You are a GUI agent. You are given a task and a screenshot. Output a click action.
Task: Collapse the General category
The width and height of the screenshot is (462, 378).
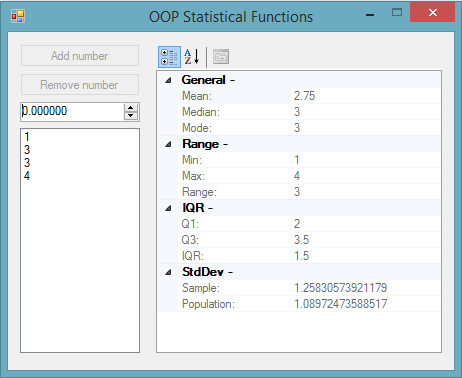click(x=168, y=80)
